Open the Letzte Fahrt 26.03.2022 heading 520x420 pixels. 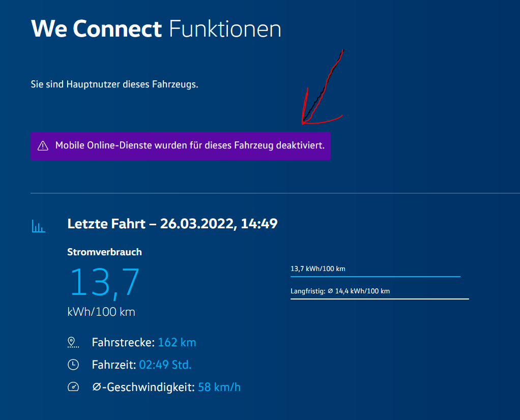point(172,224)
